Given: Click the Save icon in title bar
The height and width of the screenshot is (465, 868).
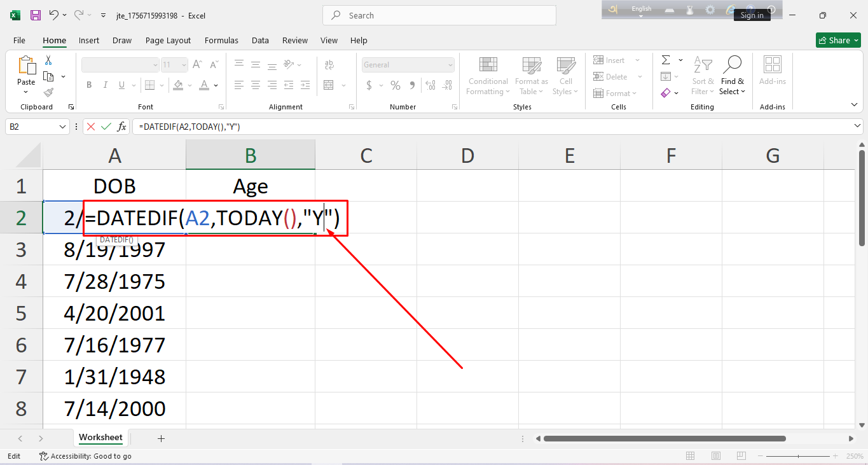Looking at the screenshot, I should click(x=36, y=15).
